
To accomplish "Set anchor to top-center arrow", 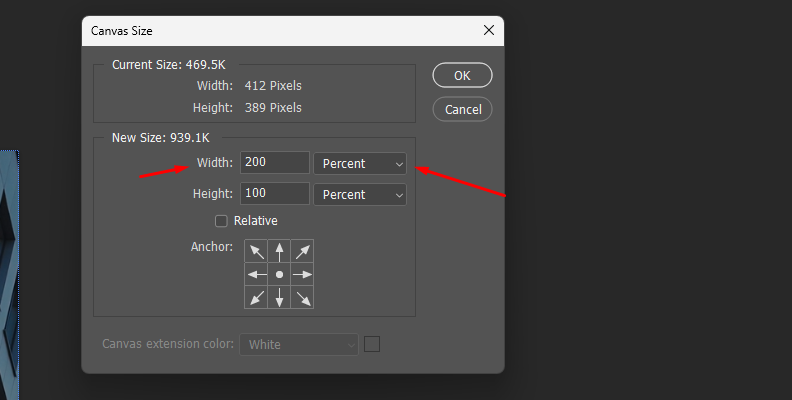I will 280,251.
